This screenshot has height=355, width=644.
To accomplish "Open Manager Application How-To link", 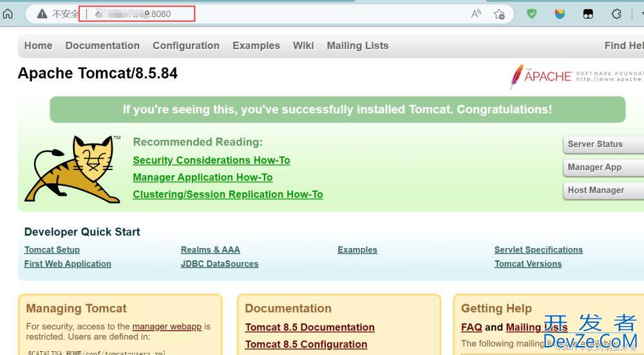I will click(x=203, y=178).
